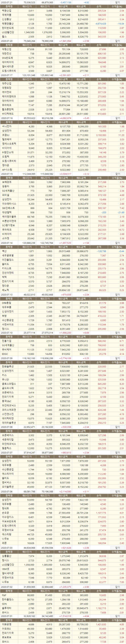Select the AP시스템 stock name
The image size is (126, 644).
7,170
